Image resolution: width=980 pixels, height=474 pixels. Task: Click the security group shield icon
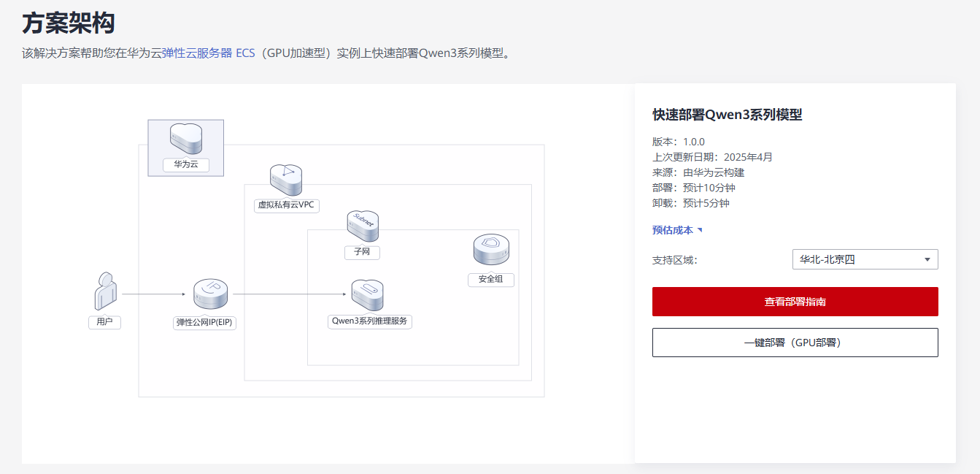pos(491,250)
